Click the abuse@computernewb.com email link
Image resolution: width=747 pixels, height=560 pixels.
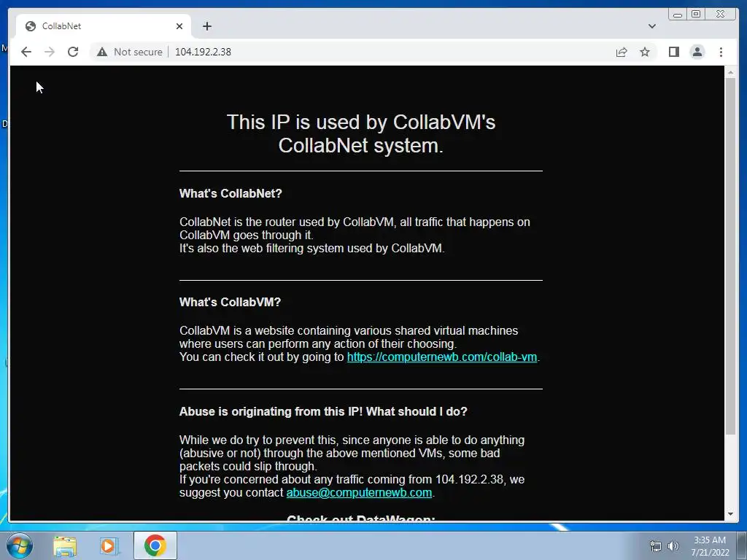coord(359,492)
